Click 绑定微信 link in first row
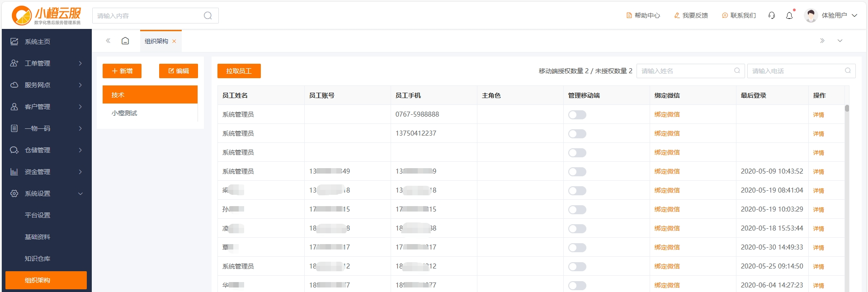Image resolution: width=868 pixels, height=292 pixels. 667,115
